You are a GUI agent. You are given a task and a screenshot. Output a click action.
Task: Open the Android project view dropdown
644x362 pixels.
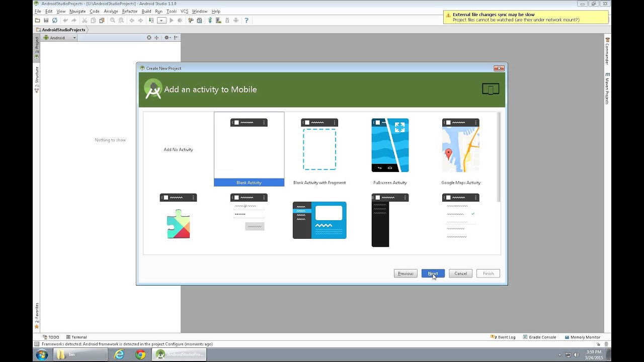click(x=60, y=38)
